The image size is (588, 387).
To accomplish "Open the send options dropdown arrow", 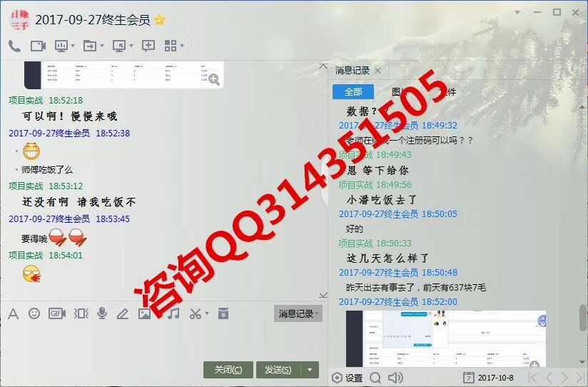I will (x=310, y=369).
